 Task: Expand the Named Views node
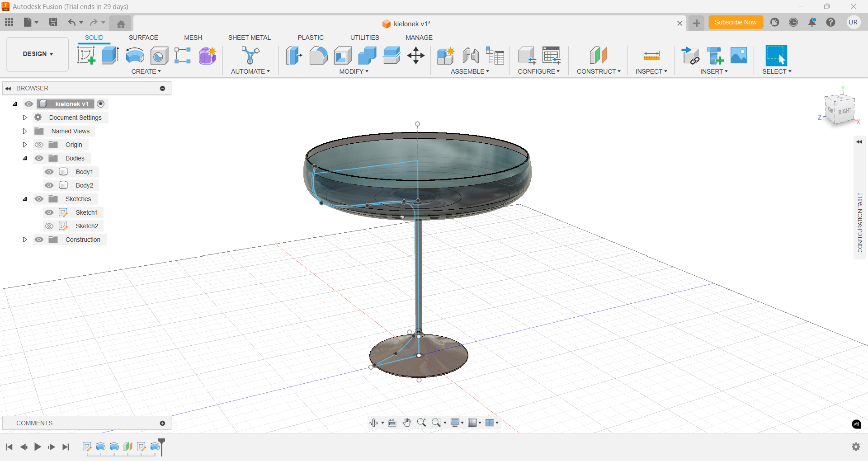point(25,131)
